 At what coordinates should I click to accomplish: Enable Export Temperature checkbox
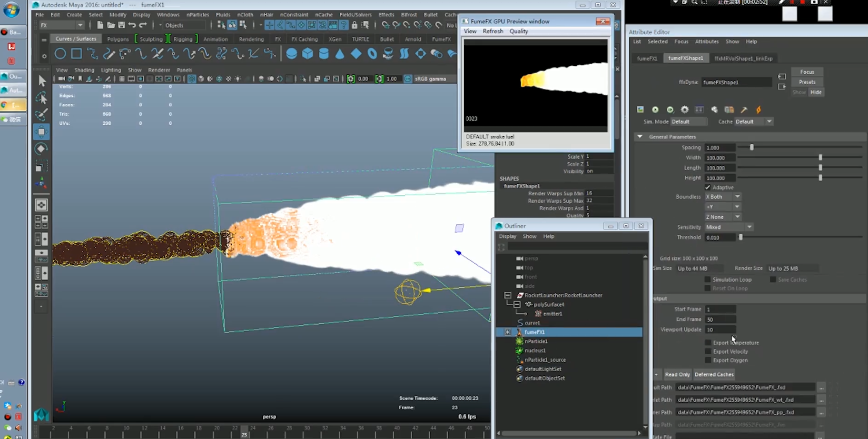pos(708,343)
